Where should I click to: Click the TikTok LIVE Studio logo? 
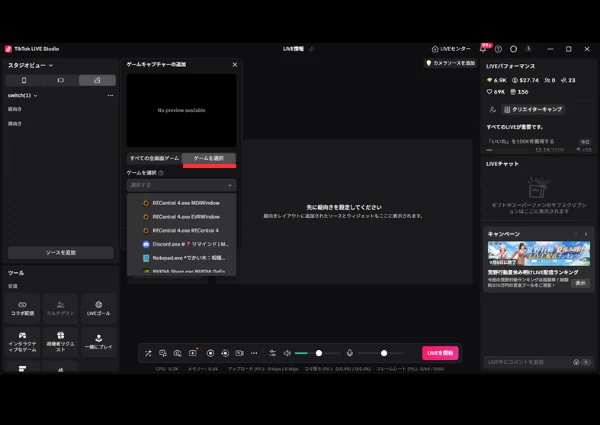coord(8,49)
